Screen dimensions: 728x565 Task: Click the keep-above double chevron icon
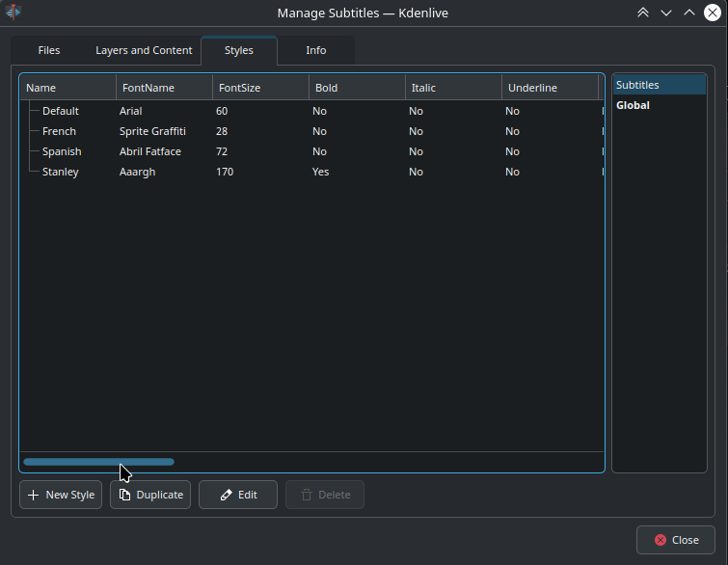click(x=643, y=13)
